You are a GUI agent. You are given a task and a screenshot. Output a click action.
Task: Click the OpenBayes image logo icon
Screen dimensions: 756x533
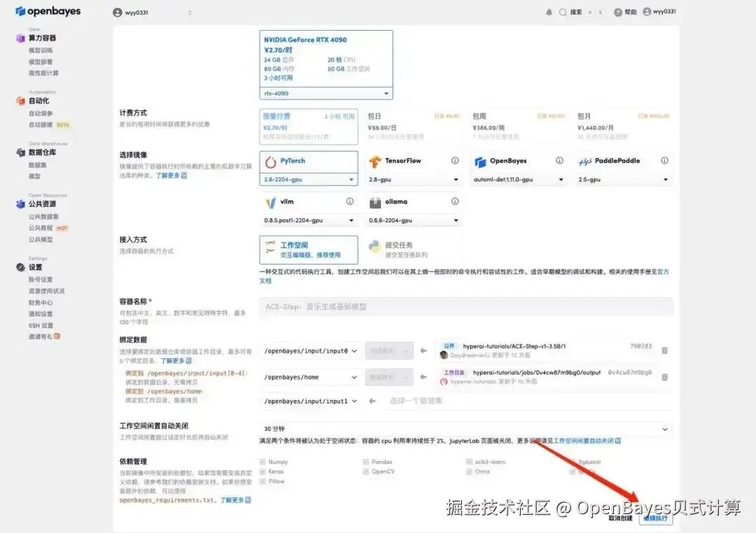click(480, 162)
